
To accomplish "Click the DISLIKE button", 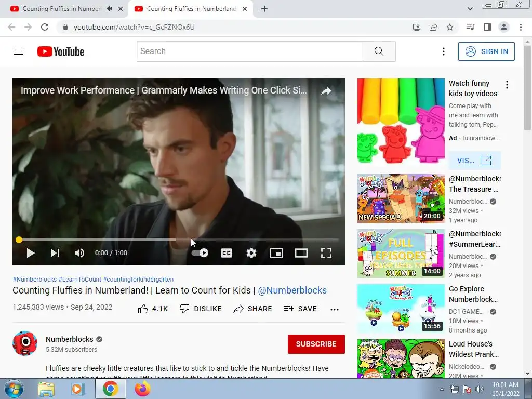I will [x=201, y=309].
